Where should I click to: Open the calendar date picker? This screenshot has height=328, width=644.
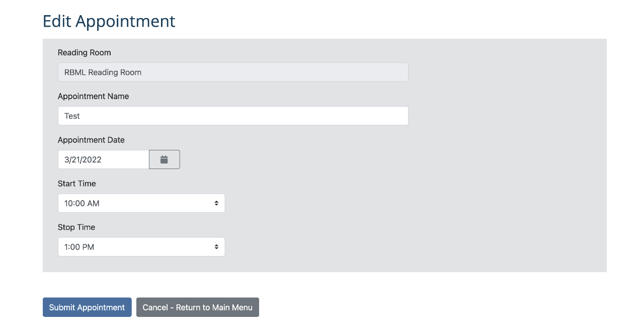coord(164,159)
